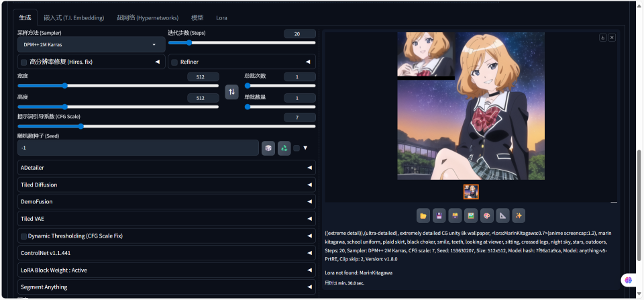The height and width of the screenshot is (300, 644).
Task: Reuse last seed with recycle icon
Action: pyautogui.click(x=284, y=148)
